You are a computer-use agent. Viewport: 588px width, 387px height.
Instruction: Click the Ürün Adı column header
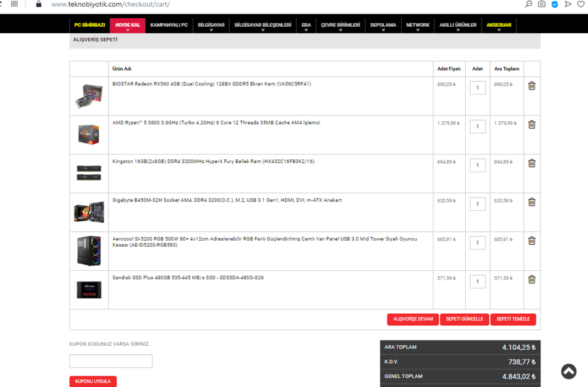pos(122,69)
